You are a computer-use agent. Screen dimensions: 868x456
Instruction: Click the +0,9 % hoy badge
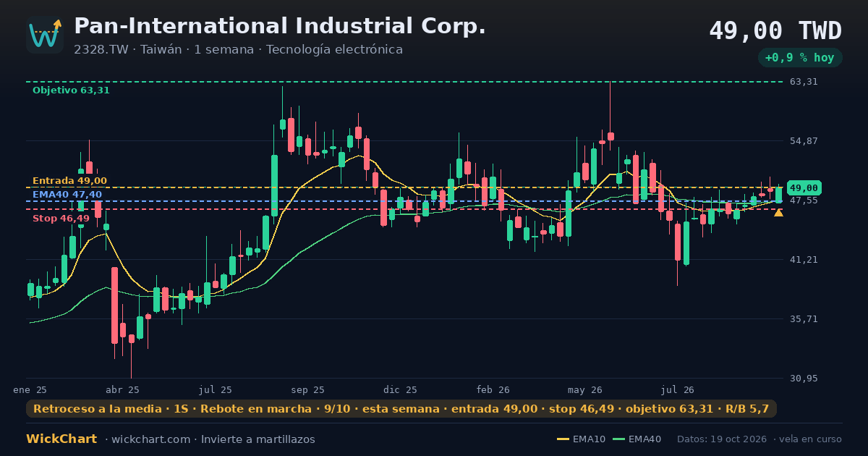tap(799, 58)
